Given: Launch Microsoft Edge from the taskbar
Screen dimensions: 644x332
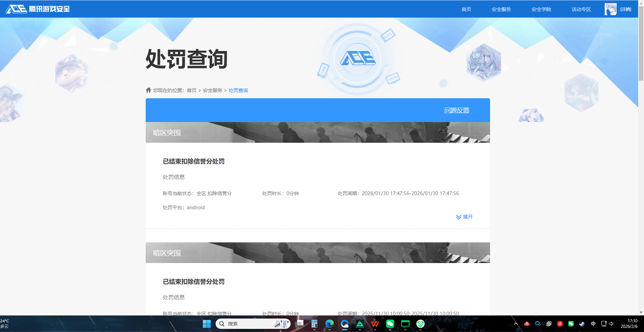Looking at the screenshot, I should tap(329, 324).
